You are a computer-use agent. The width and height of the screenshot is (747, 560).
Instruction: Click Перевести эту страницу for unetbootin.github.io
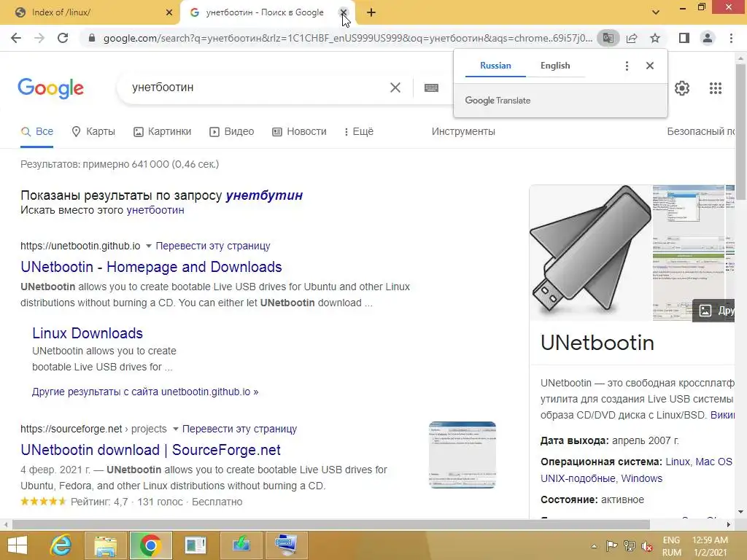tap(213, 246)
